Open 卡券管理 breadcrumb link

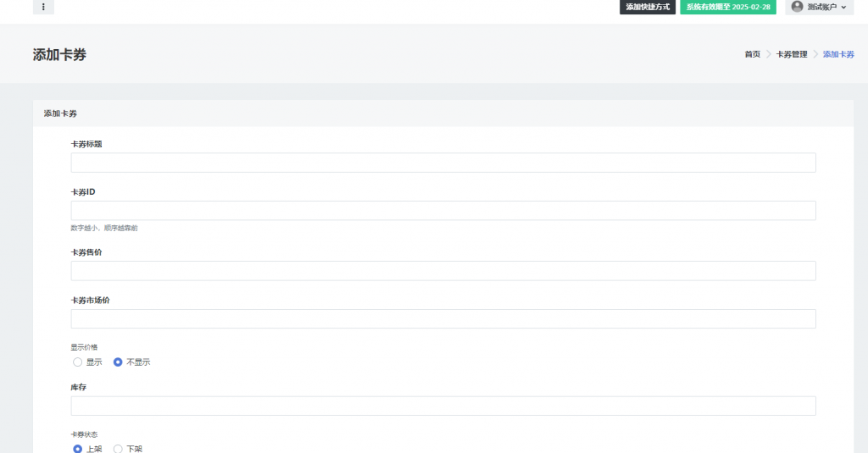pos(792,54)
